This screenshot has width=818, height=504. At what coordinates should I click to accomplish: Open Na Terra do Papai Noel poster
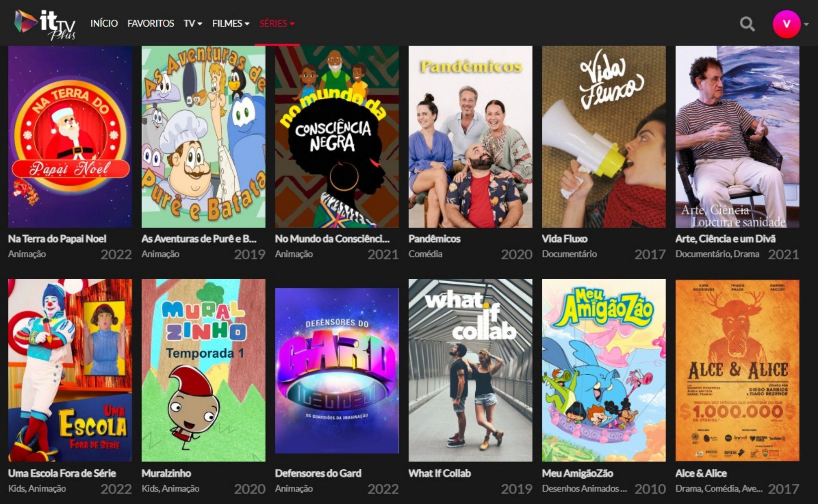(70, 137)
